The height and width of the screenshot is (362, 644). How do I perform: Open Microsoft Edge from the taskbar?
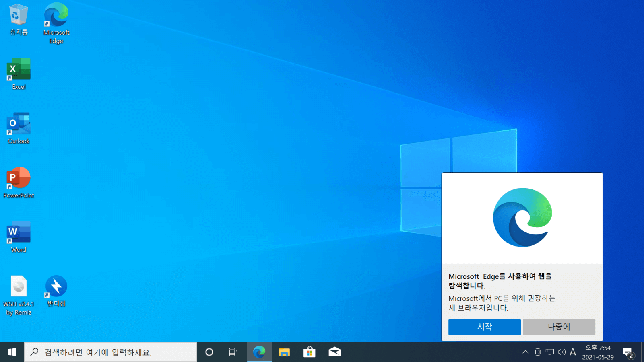point(259,352)
